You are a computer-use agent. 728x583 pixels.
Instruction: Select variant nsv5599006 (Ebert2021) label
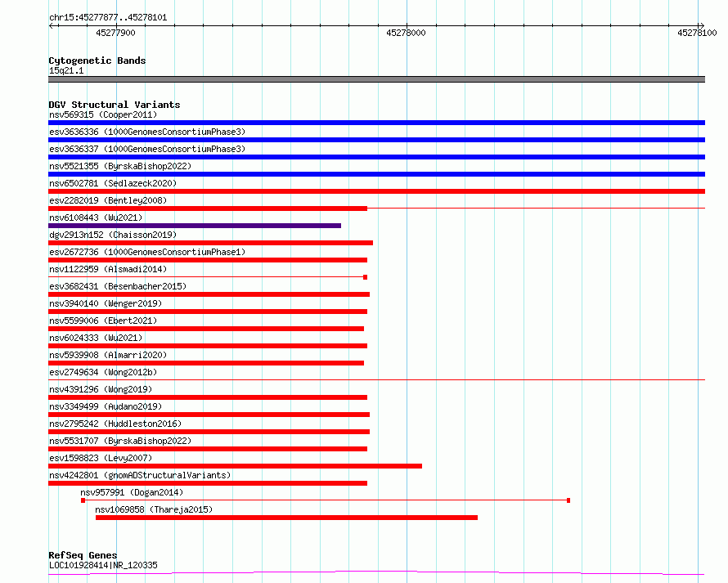pos(103,321)
